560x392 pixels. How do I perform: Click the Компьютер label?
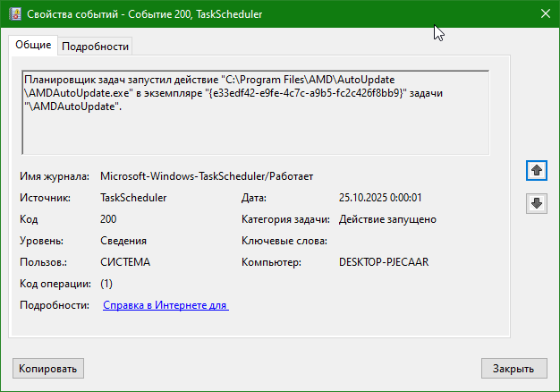click(271, 262)
